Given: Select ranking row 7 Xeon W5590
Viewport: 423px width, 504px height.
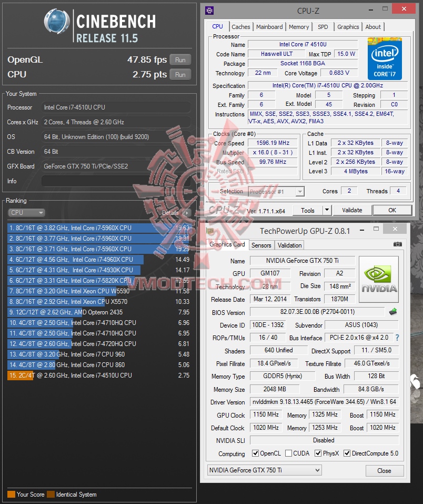Looking at the screenshot, I should point(99,291).
